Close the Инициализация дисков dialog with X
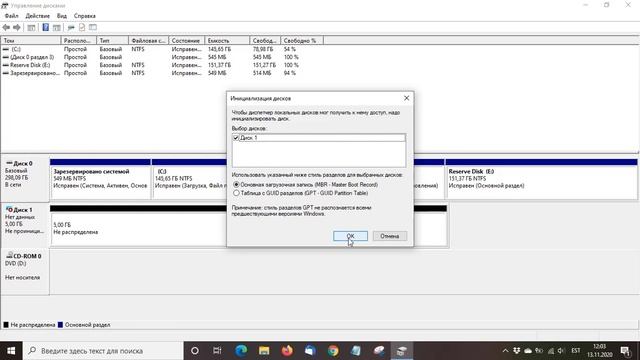Screen dimensions: 640x360 point(406,98)
